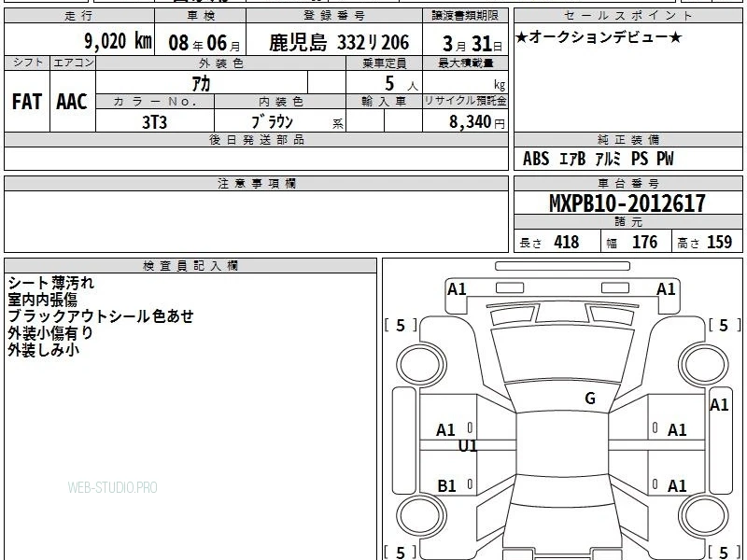Image resolution: width=747 pixels, height=560 pixels.
Task: Select the rear-right tire on diagram
Action: (704, 516)
